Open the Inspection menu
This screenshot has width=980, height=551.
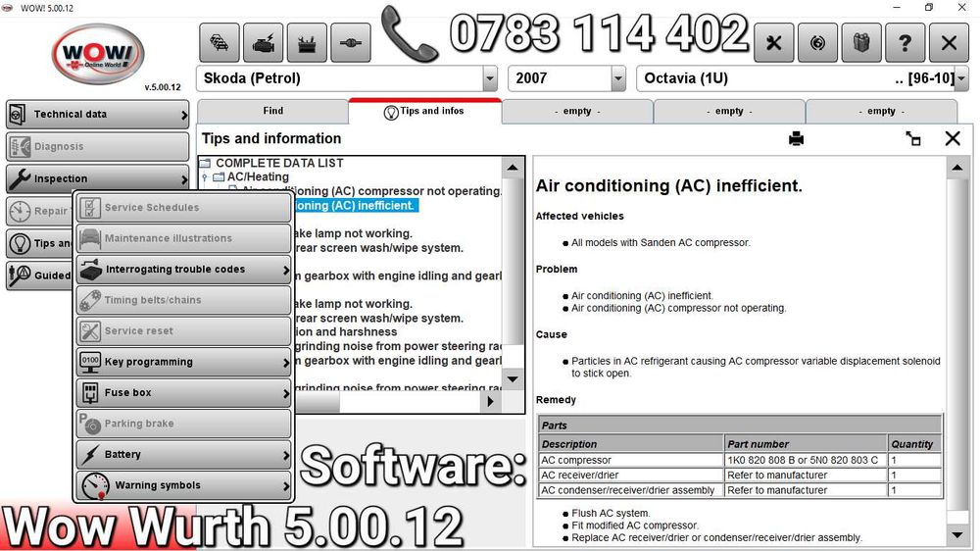97,178
